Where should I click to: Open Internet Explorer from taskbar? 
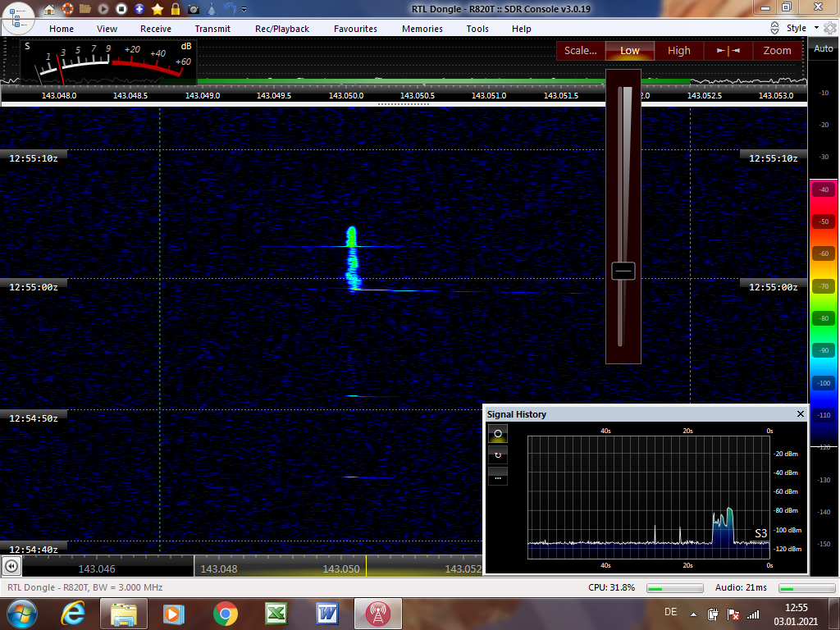click(73, 614)
